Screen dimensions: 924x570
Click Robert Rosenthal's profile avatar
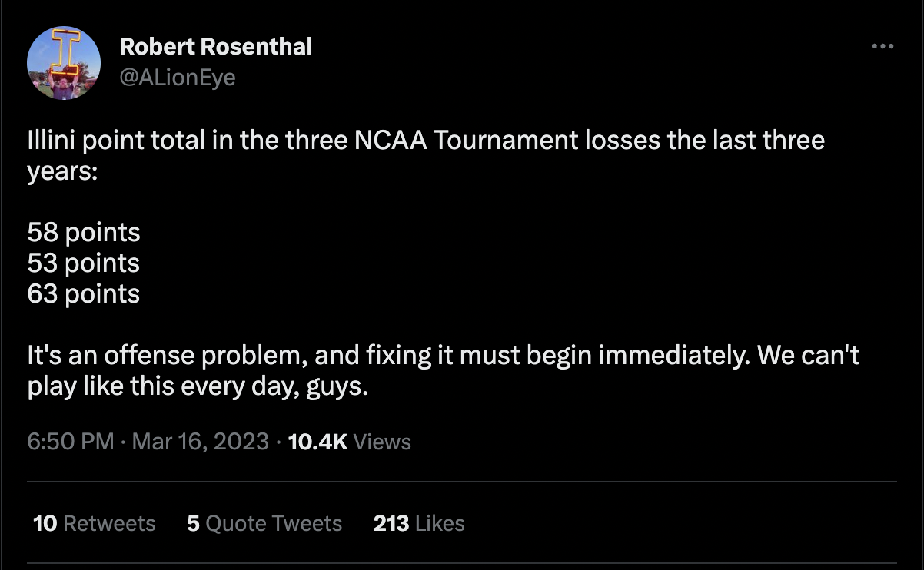pyautogui.click(x=64, y=63)
